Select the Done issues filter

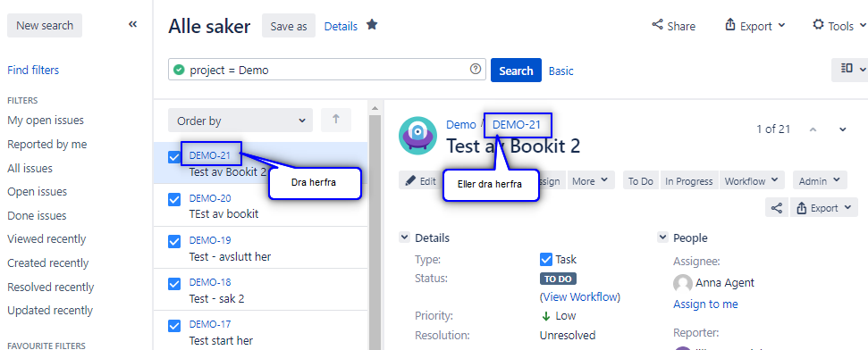tap(37, 216)
